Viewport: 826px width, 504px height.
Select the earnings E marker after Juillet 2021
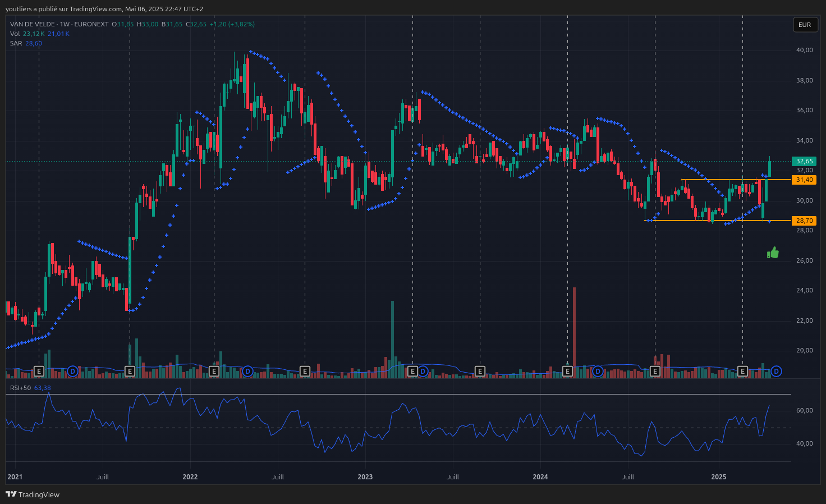pyautogui.click(x=130, y=371)
